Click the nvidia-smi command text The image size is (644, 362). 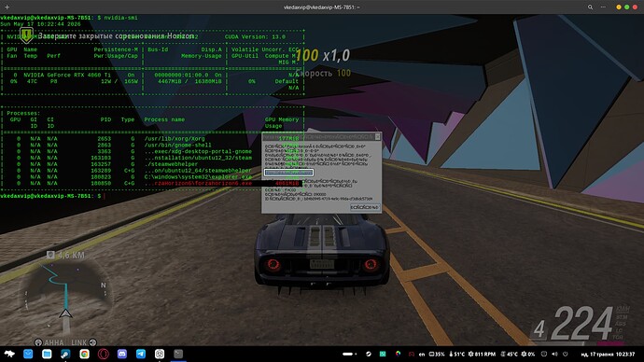pos(120,18)
